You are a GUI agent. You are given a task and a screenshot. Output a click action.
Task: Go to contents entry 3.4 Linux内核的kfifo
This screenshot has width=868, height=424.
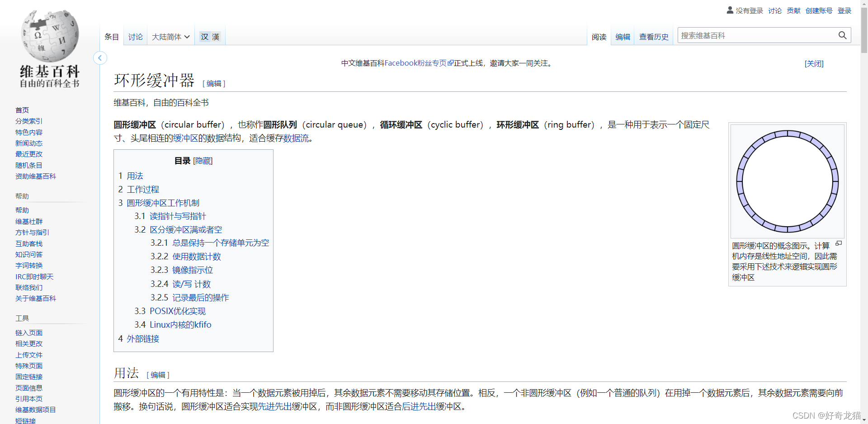(x=173, y=325)
